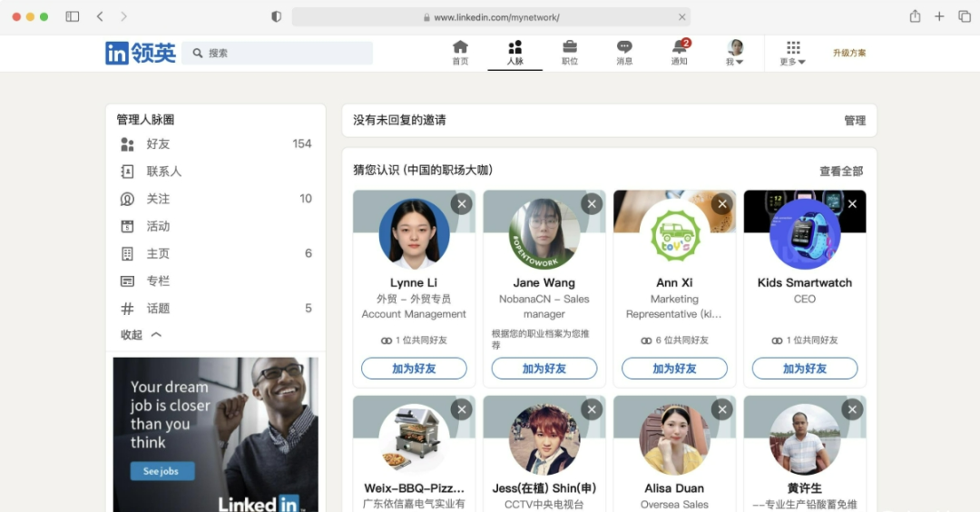Click See jobs in the ad
980x512 pixels.
[x=162, y=471]
